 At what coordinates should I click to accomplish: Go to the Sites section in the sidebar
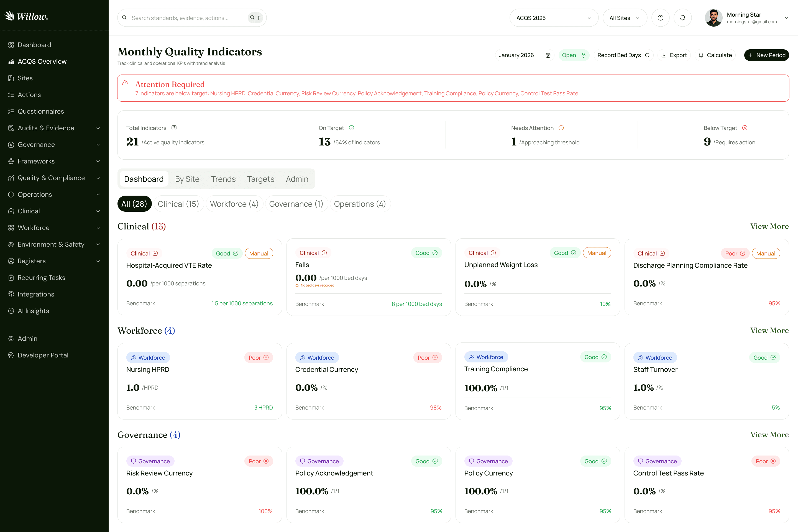(25, 78)
